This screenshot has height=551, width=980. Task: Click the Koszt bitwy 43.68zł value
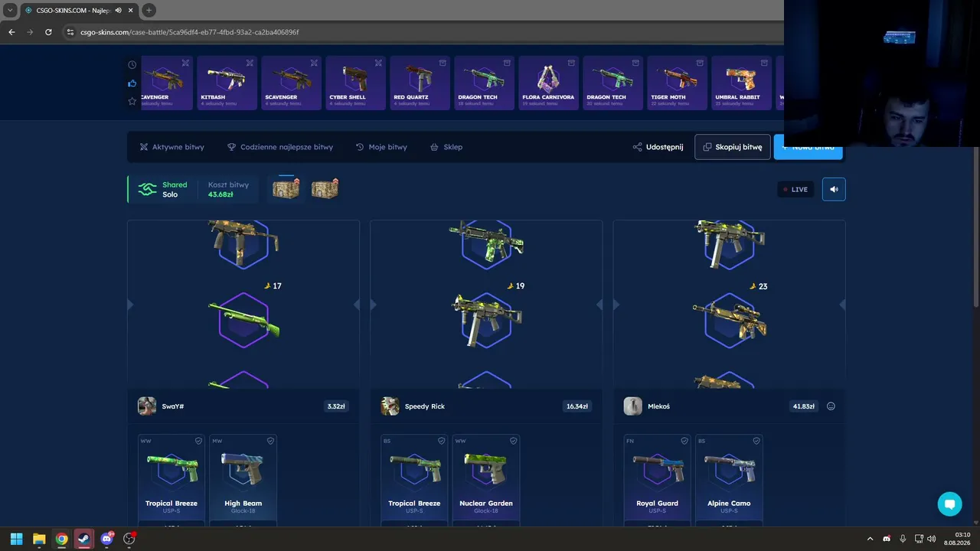point(220,194)
